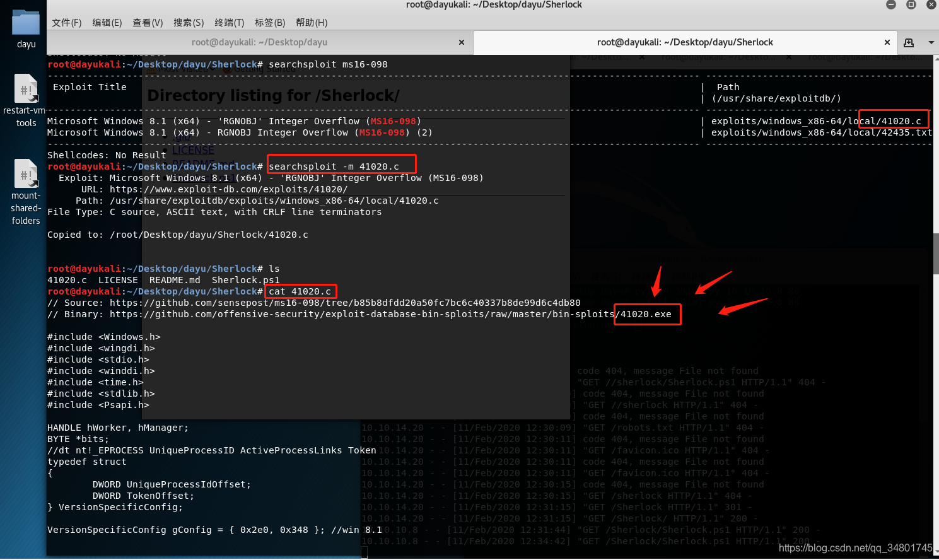Image resolution: width=939 pixels, height=560 pixels.
Task: Close the ~/Desktop/dayu/Sherlock terminal tab
Action: coord(887,42)
